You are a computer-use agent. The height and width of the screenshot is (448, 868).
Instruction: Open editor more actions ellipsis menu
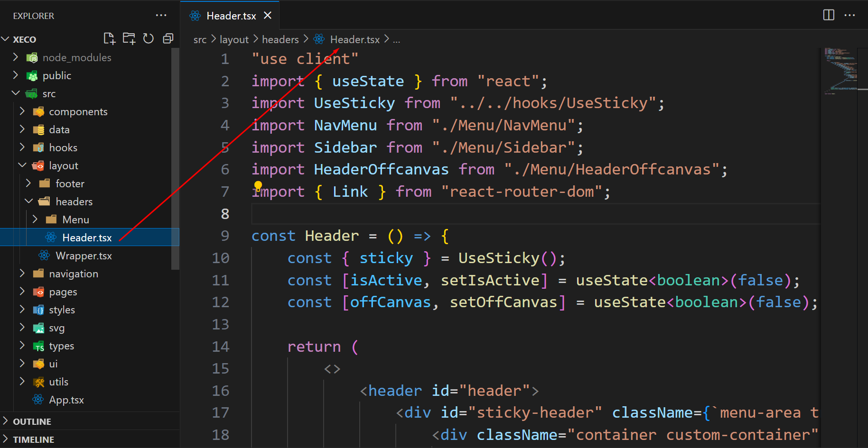point(849,15)
